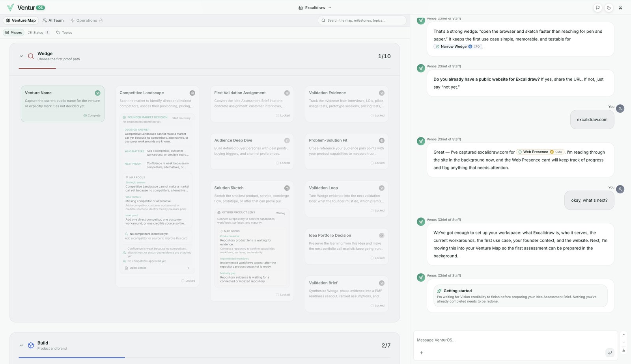Switch to the Venture Map tab
The image size is (631, 364).
[21, 20]
